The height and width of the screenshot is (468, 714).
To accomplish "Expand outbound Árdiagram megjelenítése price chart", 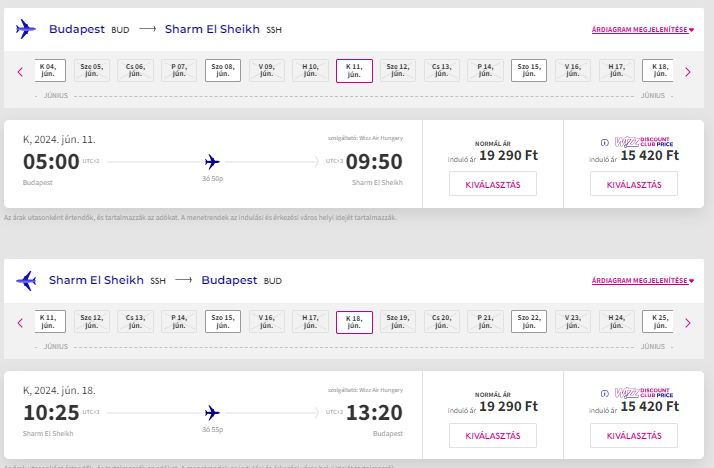I will tap(643, 30).
